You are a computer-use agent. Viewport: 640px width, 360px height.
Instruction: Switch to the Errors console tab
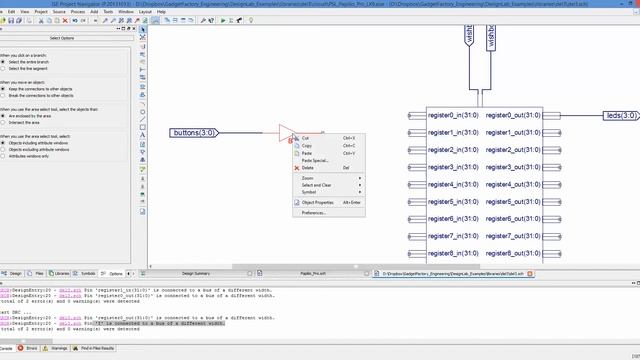click(27, 348)
